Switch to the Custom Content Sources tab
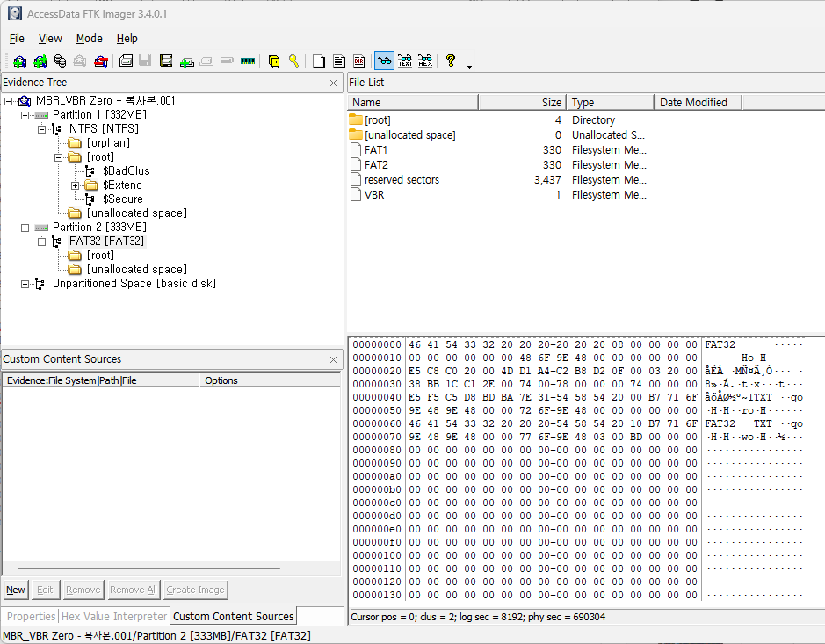 click(x=233, y=617)
